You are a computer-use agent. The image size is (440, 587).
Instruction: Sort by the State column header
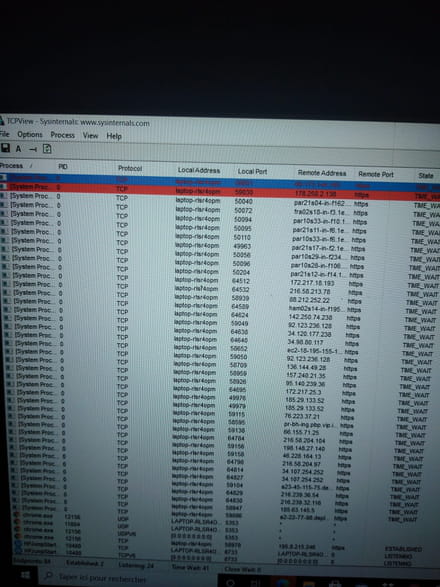[427, 175]
